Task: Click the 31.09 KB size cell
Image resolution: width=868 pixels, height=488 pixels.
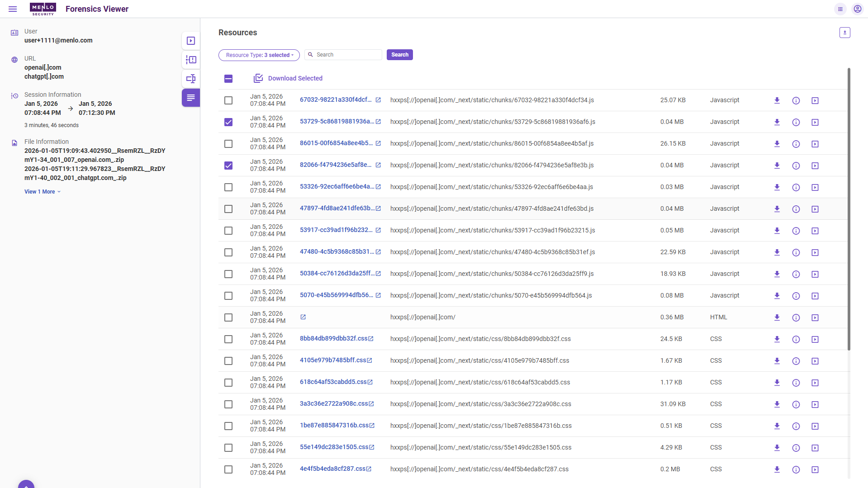Action: coord(673,404)
